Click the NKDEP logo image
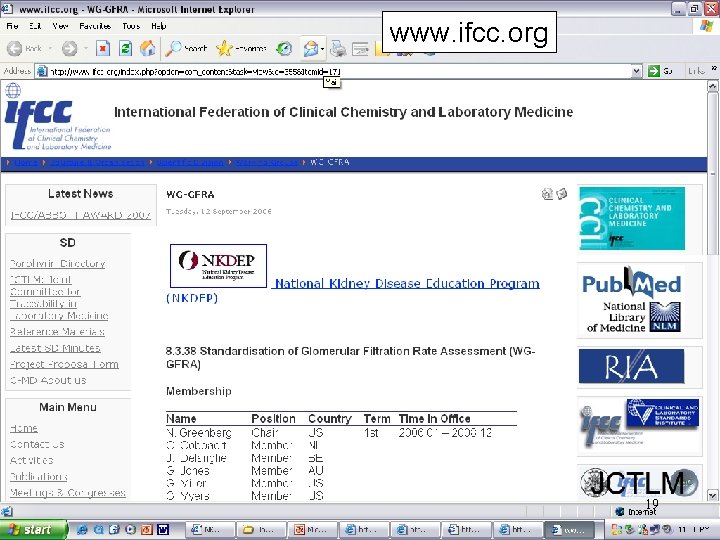 coord(218,266)
